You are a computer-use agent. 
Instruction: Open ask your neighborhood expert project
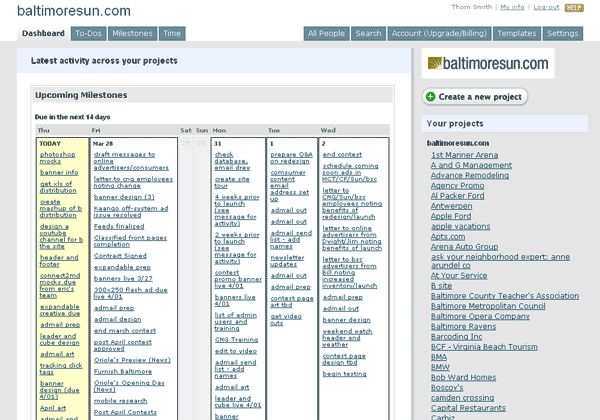point(501,261)
